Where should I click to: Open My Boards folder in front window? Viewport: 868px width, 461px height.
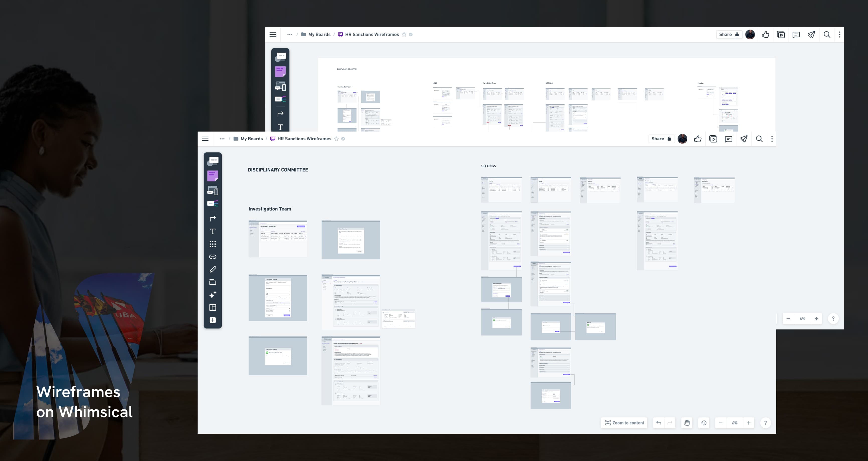(x=248, y=139)
